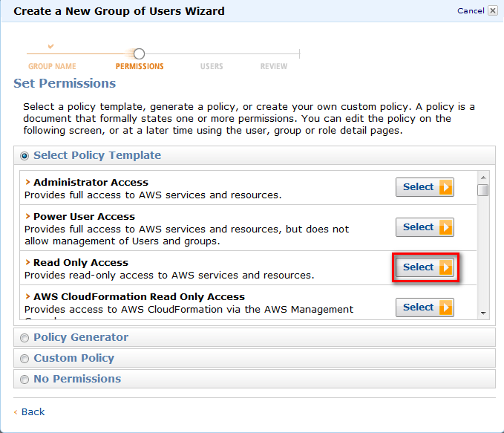Viewport: 504px width, 433px height.
Task: Click the scrollbar up arrow
Action: tap(483, 178)
